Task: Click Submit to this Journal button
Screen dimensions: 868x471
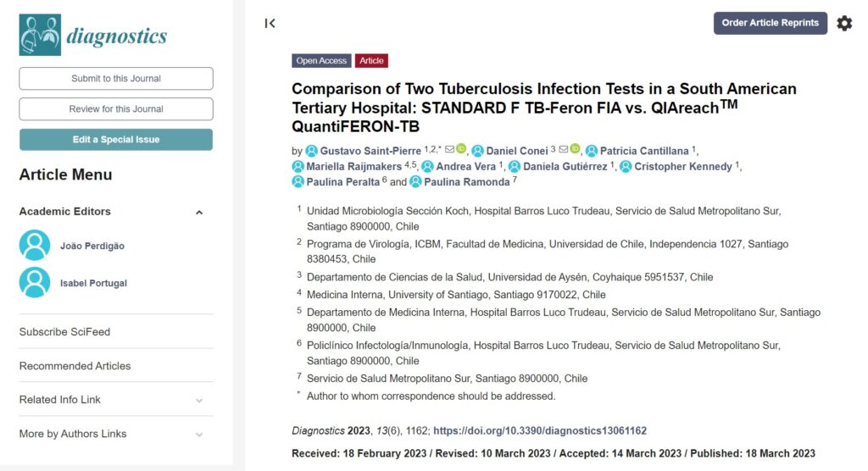Action: (x=115, y=79)
